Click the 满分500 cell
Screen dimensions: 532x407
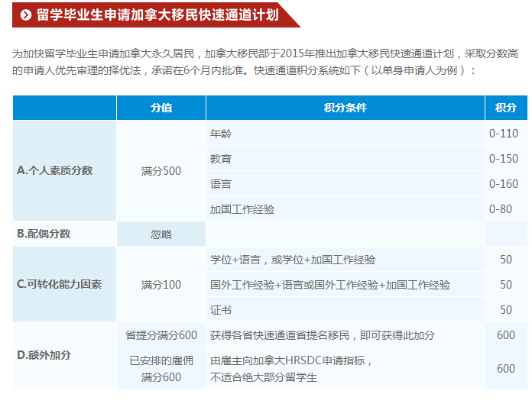[x=161, y=170]
